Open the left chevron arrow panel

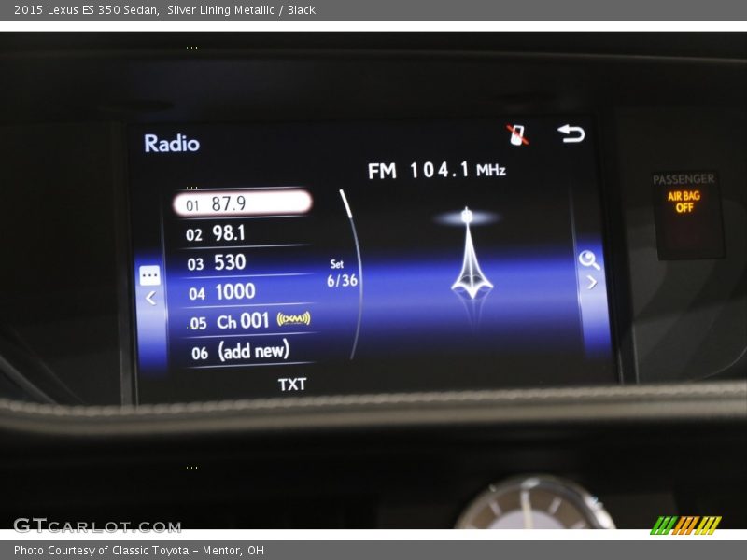pyautogui.click(x=150, y=298)
